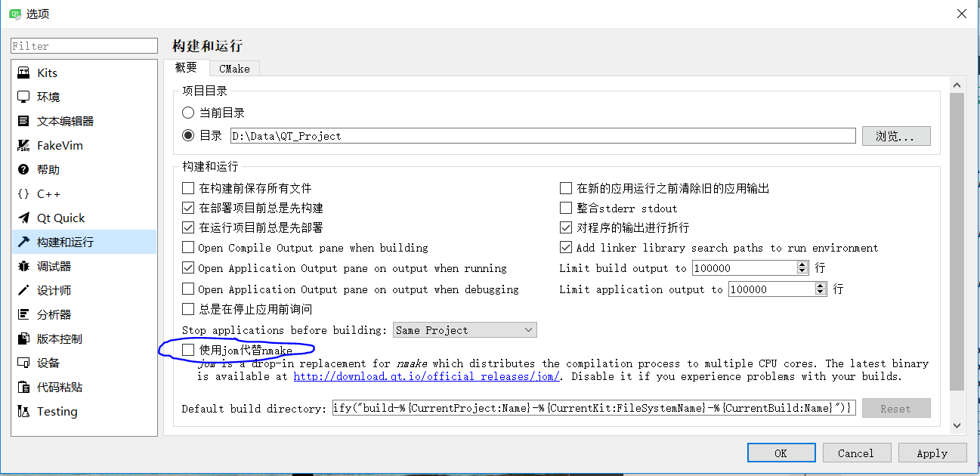Click the Filter search field
The image size is (980, 476).
pyautogui.click(x=83, y=45)
